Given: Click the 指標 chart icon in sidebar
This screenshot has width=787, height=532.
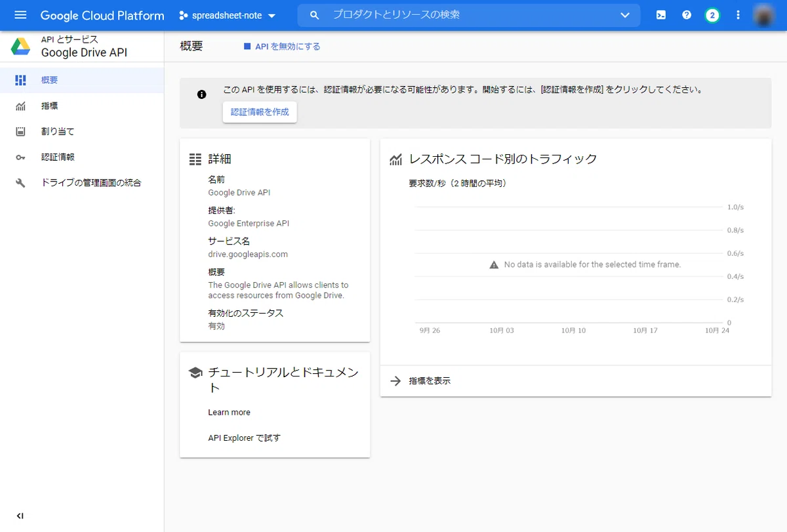Looking at the screenshot, I should (20, 106).
